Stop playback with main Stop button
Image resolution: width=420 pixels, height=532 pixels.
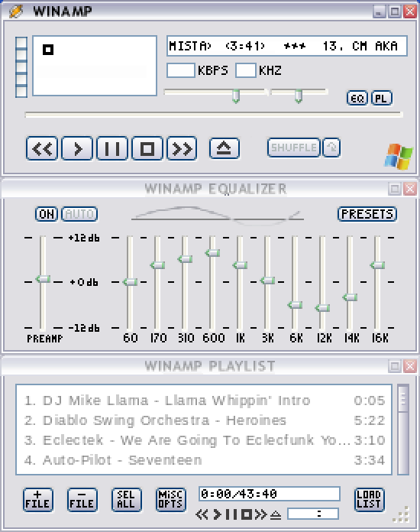[x=147, y=148]
